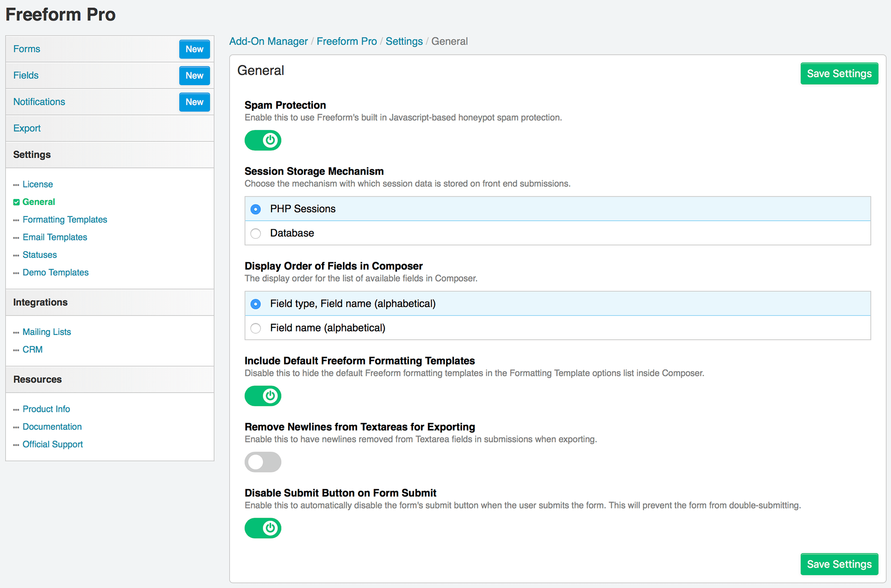Toggle Disable Submit Button on Form Submit

(x=262, y=528)
